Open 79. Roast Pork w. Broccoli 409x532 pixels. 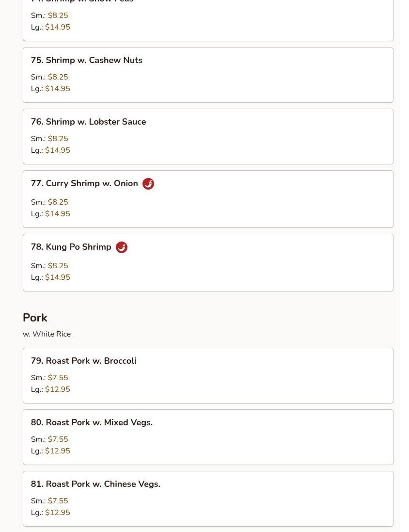pos(83,361)
